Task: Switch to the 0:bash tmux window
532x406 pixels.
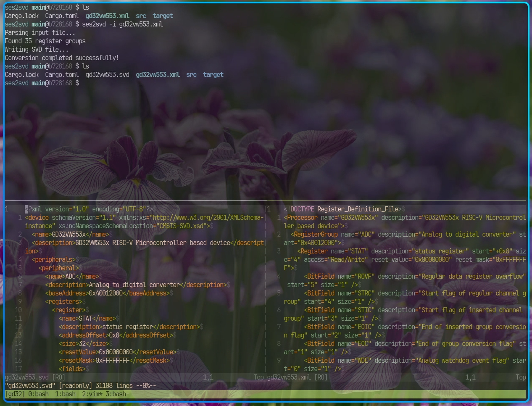Action: 38,394
